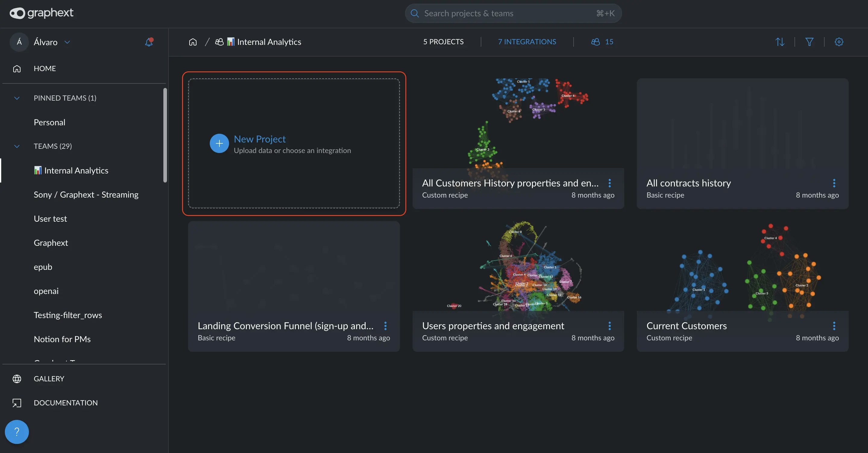Click the Graphext logo
The height and width of the screenshot is (453, 868).
tap(42, 13)
